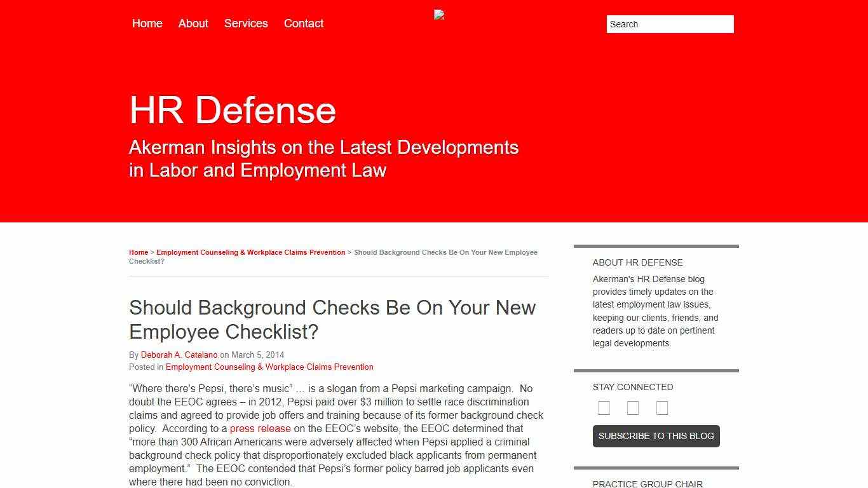Click the article headline about background checks
This screenshot has width=868, height=488.
(x=332, y=319)
